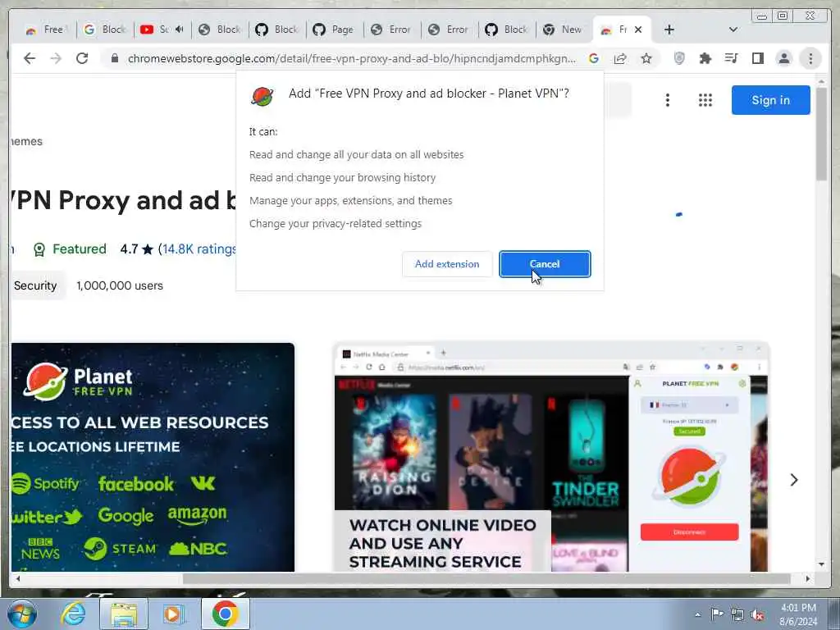Go back to the previous page

point(30,58)
